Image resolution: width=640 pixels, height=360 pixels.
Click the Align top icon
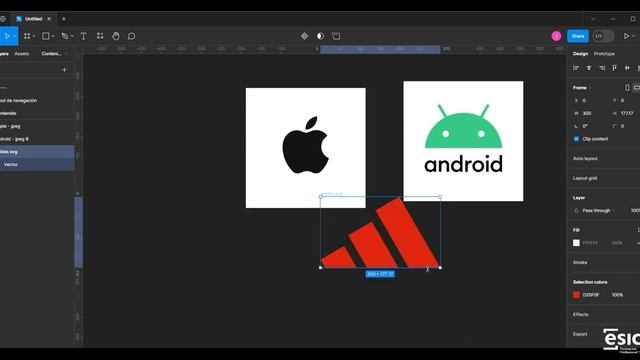click(615, 68)
